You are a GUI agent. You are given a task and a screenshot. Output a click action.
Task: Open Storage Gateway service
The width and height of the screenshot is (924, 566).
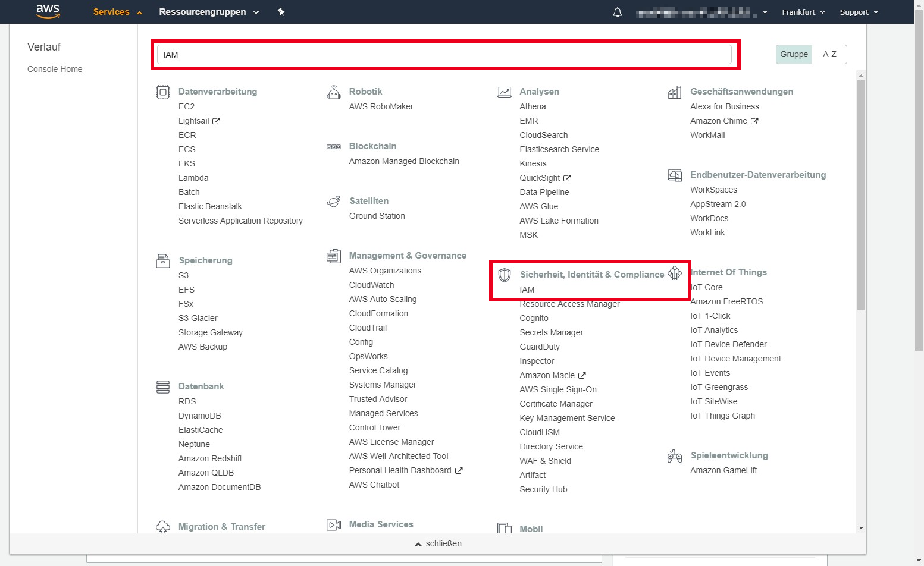tap(211, 332)
